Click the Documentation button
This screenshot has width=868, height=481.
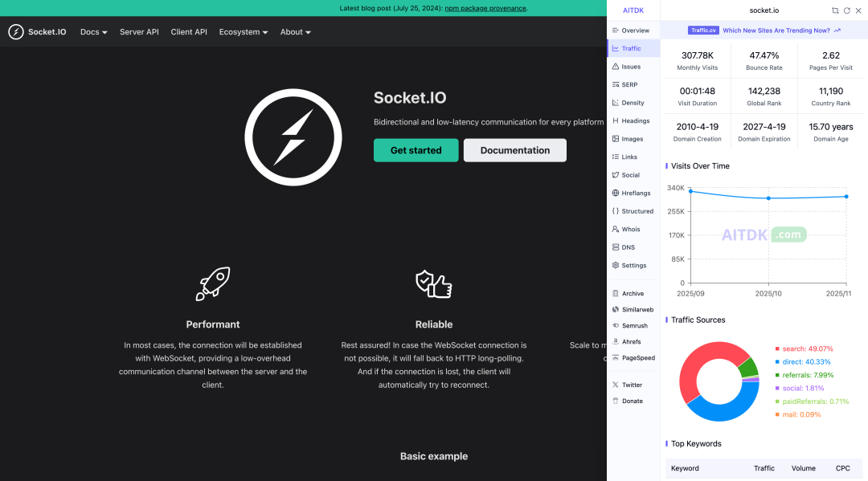(515, 150)
